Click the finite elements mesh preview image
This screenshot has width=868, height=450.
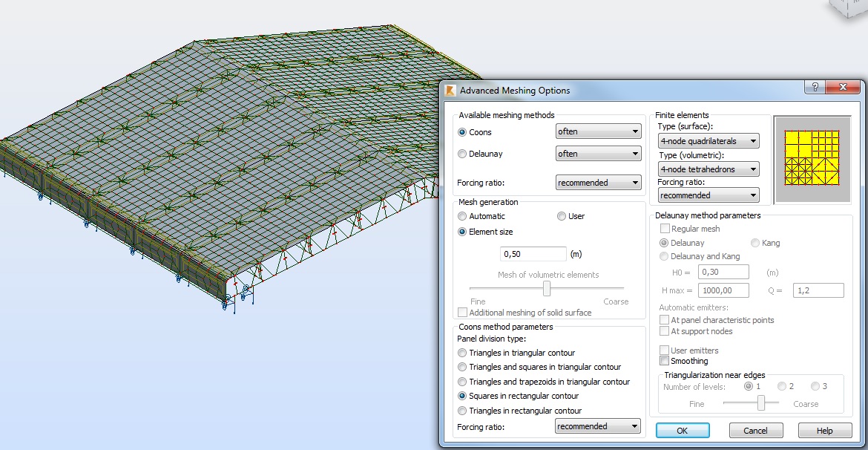pyautogui.click(x=812, y=159)
